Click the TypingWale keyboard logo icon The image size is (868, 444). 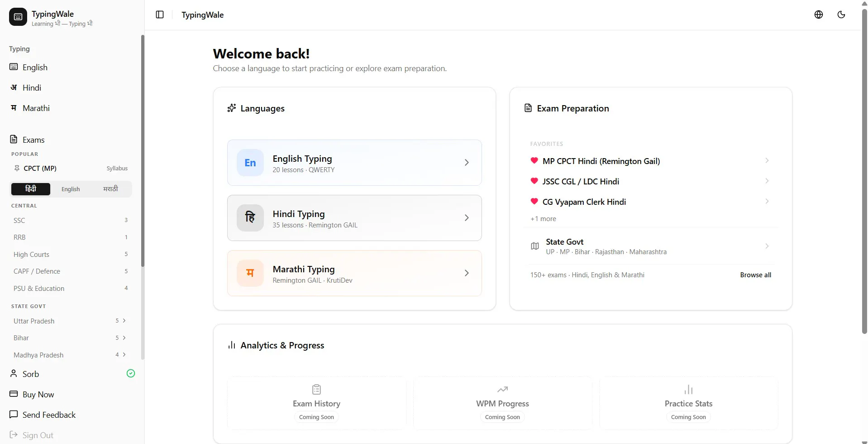pos(18,17)
